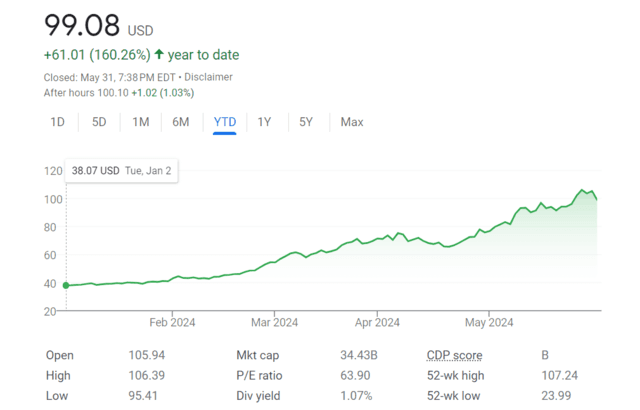Click the YTD range tab
Screen dimensions: 640x410
[224, 122]
